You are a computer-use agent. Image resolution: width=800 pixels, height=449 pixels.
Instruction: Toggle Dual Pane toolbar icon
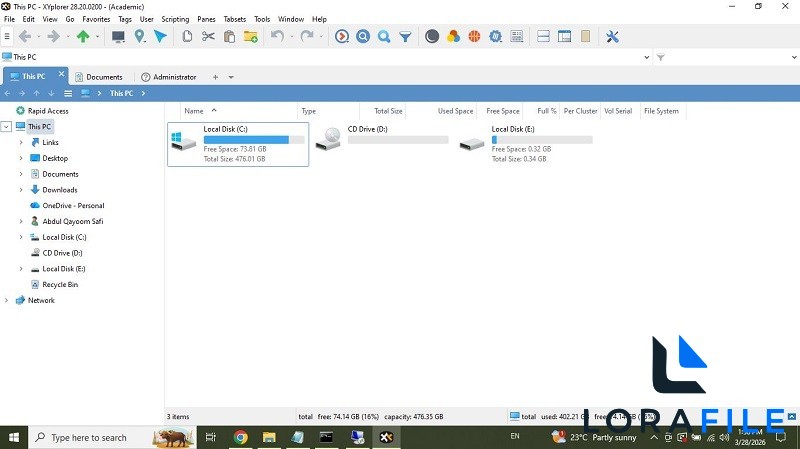(x=543, y=36)
